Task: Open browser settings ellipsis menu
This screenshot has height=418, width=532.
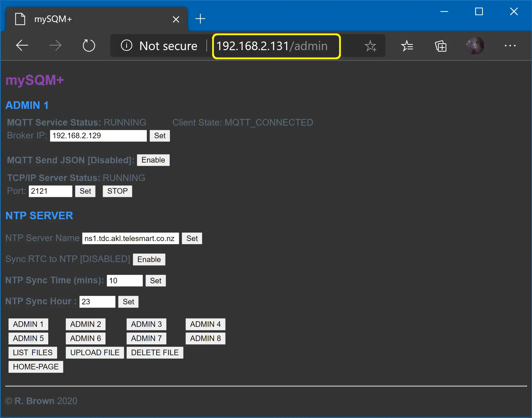Action: point(510,46)
